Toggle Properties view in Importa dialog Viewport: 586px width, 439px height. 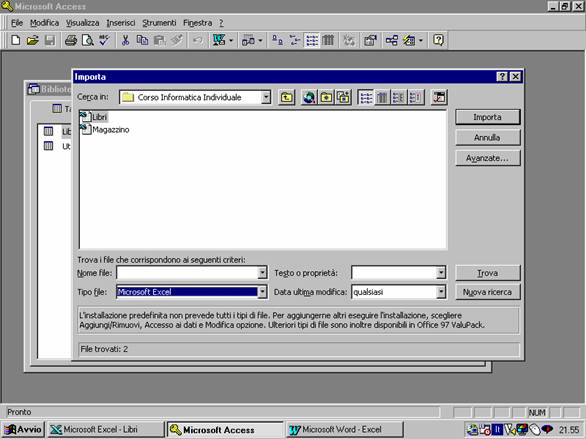point(398,98)
